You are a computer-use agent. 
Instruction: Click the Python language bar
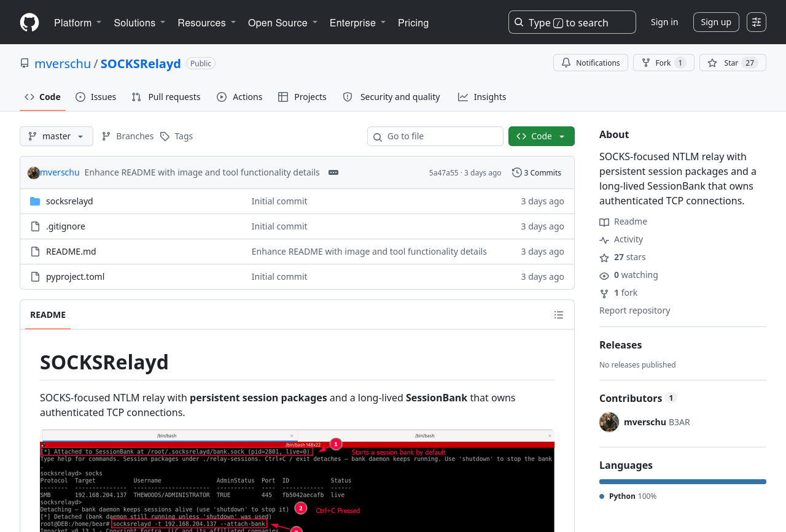click(x=683, y=482)
